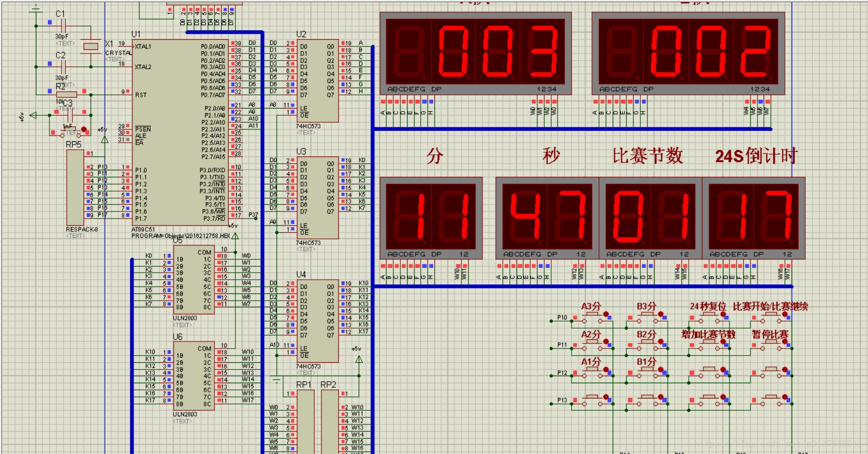Select the four-digit display showing 003

[x=476, y=54]
